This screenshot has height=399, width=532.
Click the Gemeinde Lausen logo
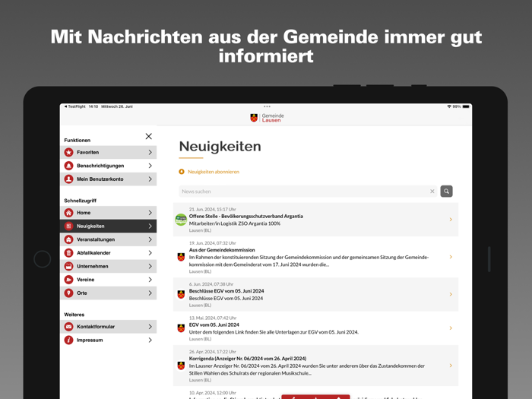point(267,118)
